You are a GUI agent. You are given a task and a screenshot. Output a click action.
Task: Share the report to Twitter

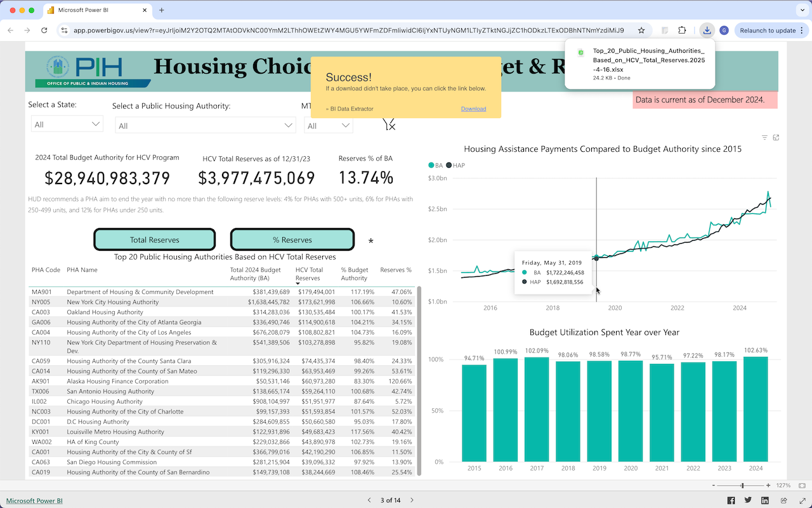click(748, 500)
